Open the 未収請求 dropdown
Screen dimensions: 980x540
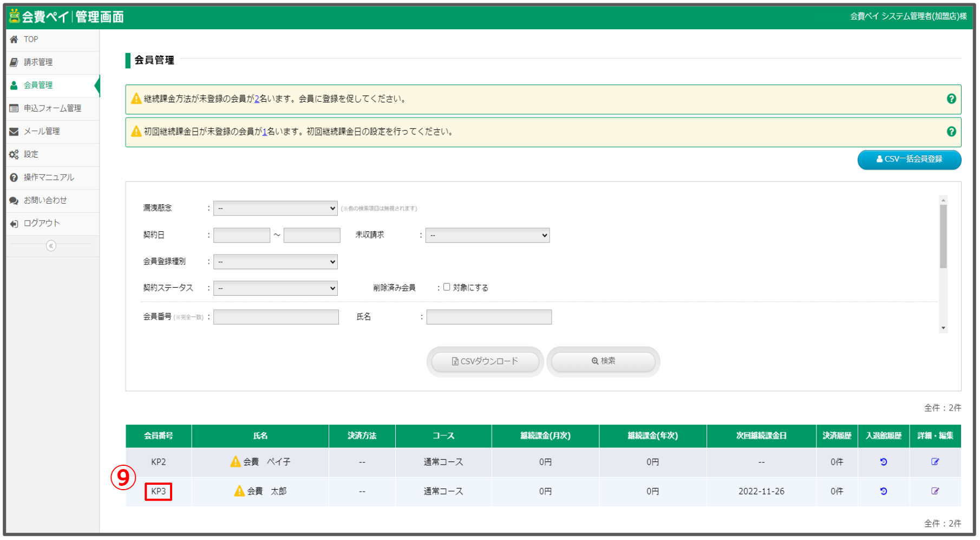[487, 235]
